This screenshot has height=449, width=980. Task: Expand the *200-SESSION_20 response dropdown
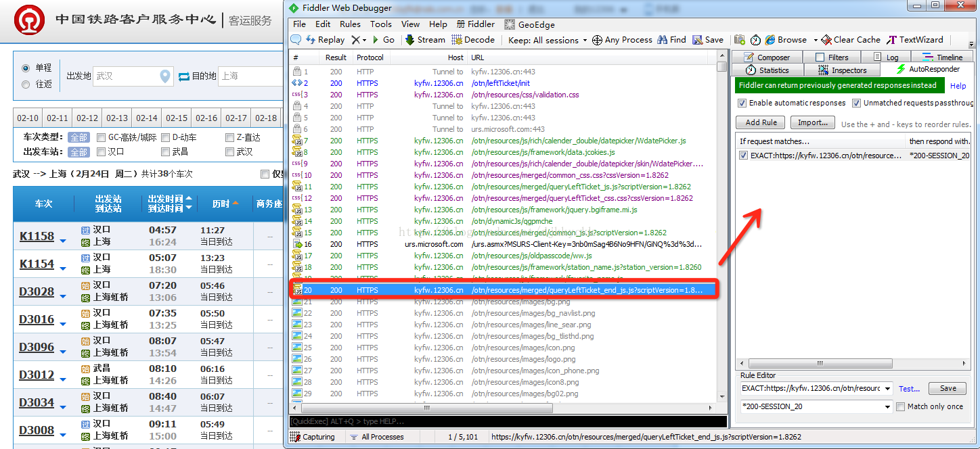887,406
